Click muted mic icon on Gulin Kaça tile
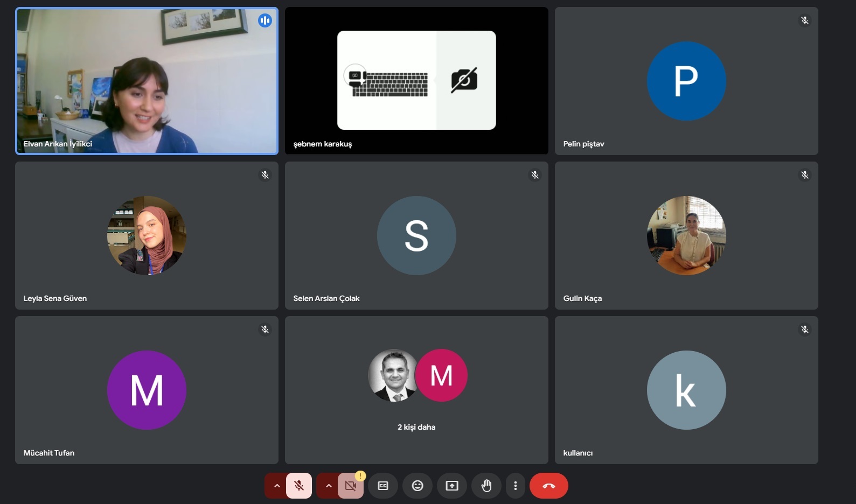856x504 pixels. tap(805, 175)
